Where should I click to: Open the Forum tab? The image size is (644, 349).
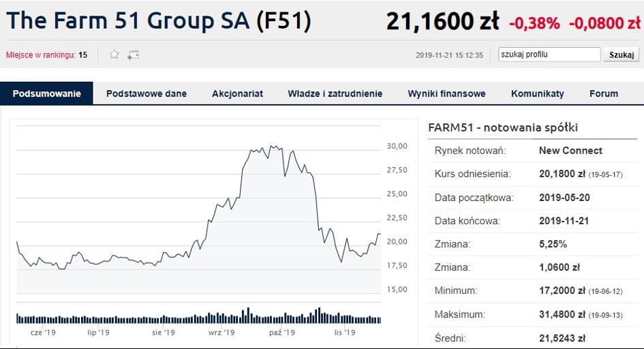pyautogui.click(x=604, y=93)
